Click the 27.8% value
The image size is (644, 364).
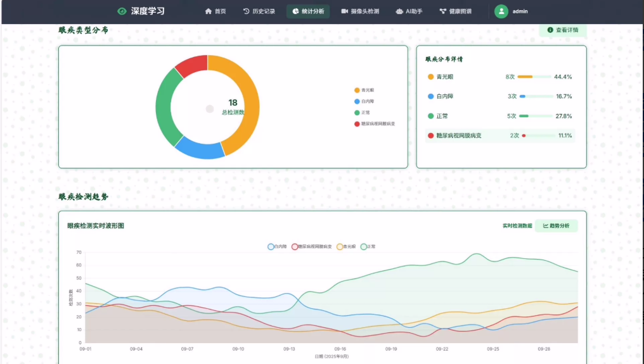point(563,116)
